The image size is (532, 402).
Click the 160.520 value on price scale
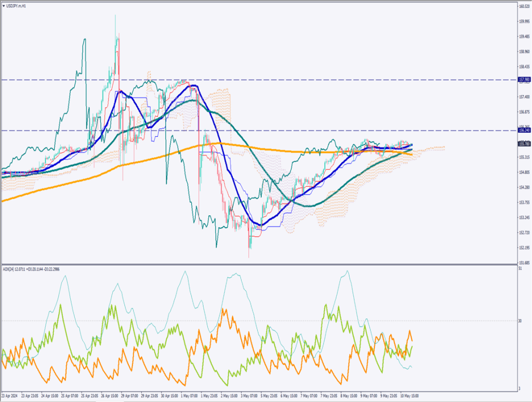[x=524, y=7]
